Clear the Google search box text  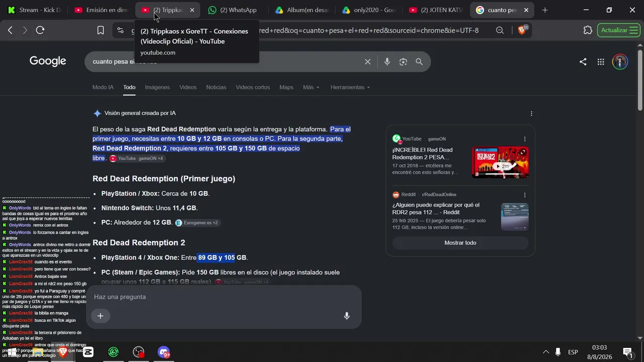pos(368,62)
